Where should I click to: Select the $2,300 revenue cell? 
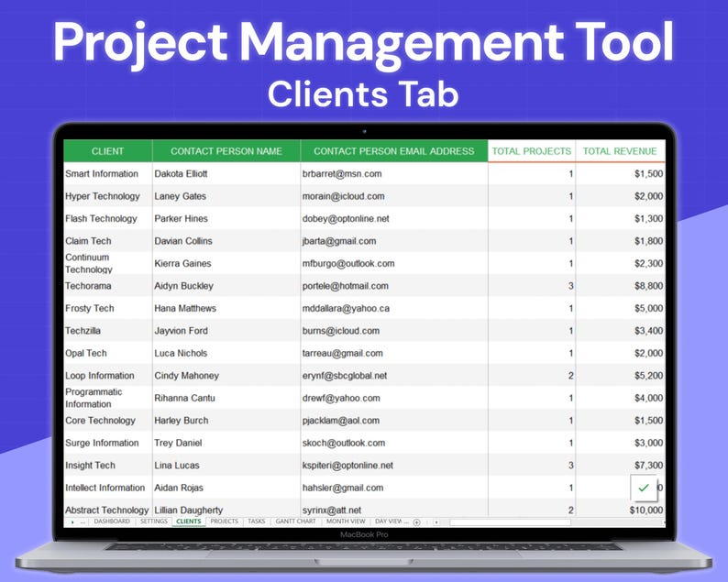click(x=621, y=263)
